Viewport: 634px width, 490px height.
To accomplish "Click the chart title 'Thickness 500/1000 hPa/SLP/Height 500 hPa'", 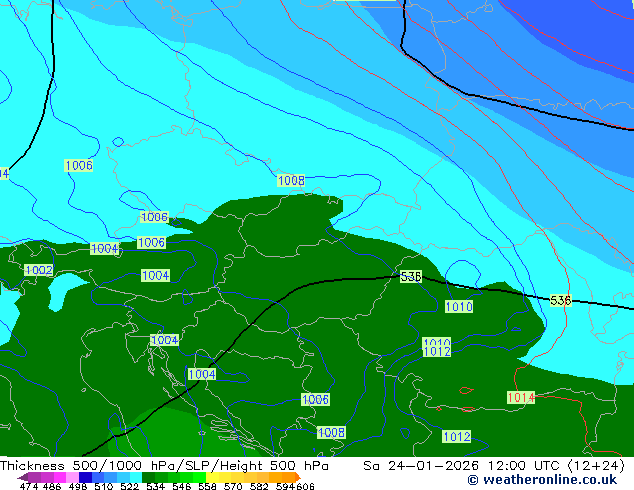I will (164, 466).
